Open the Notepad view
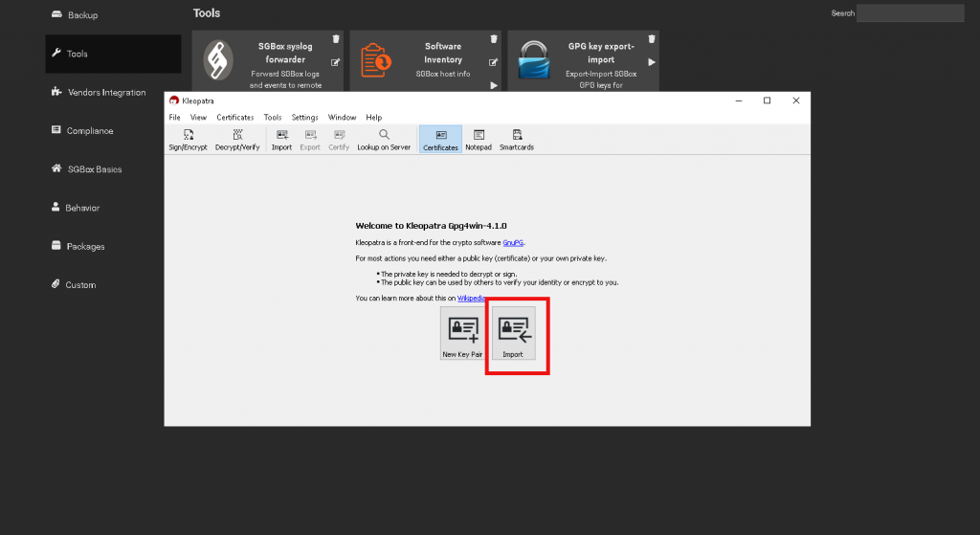The width and height of the screenshot is (980, 535). click(x=479, y=140)
